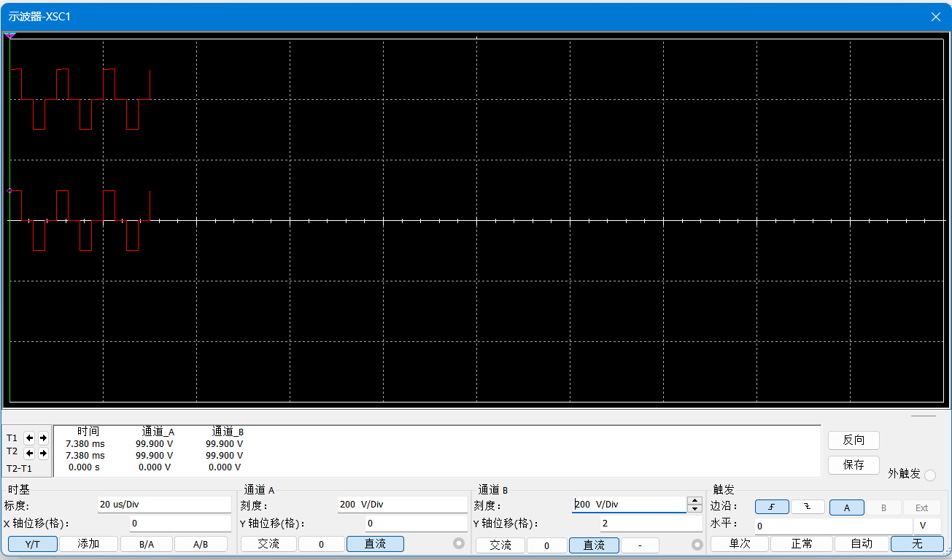Screen dimensions: 952x560
Task: Set trigger mode to 单次
Action: point(740,544)
